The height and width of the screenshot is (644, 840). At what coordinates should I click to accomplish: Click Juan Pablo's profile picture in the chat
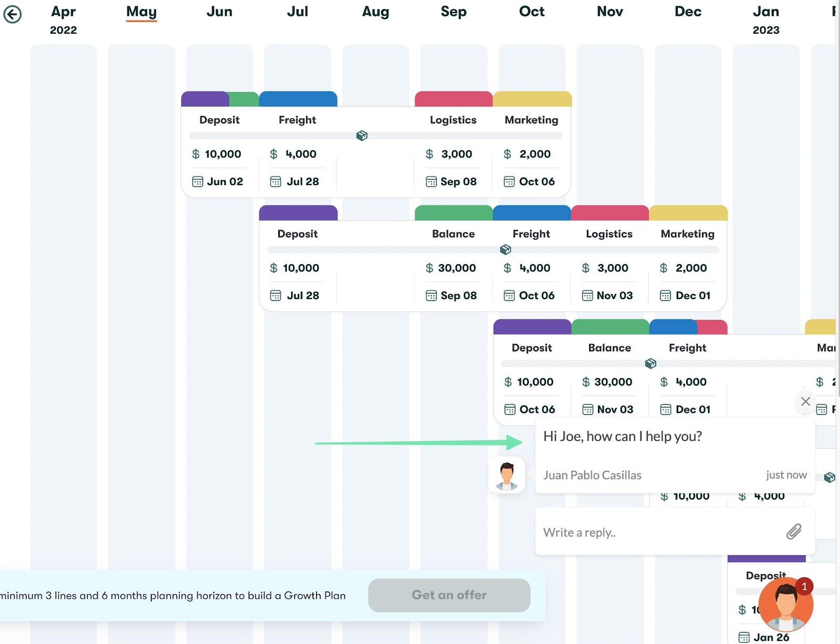point(507,475)
